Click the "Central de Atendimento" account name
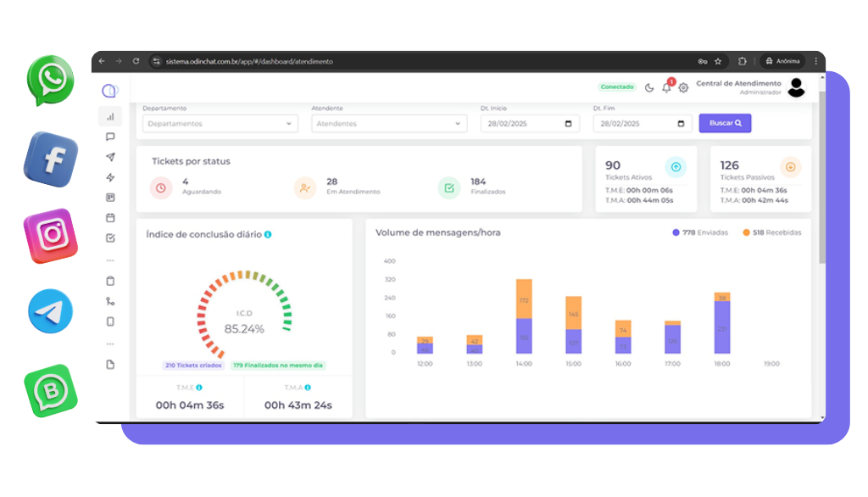Viewport: 868px width, 497px height. (738, 83)
